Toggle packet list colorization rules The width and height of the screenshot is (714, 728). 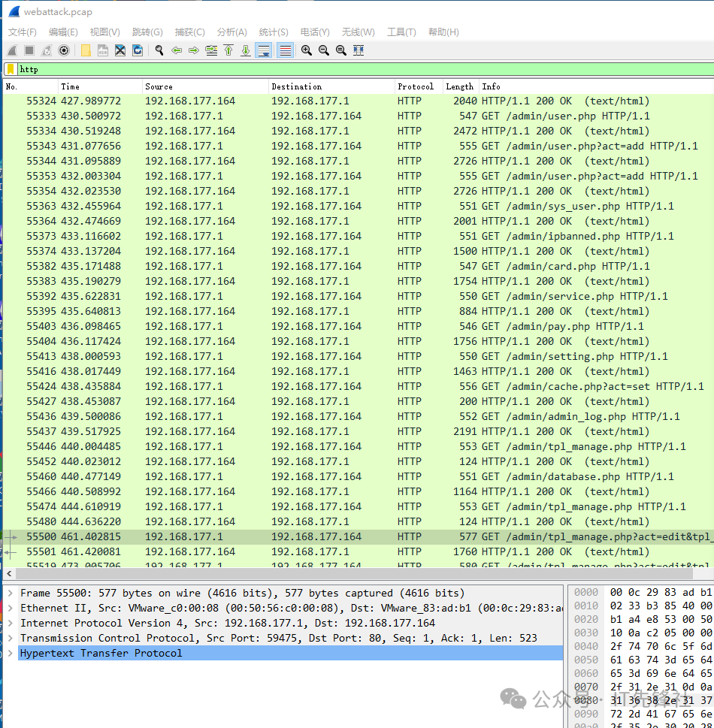[x=286, y=50]
